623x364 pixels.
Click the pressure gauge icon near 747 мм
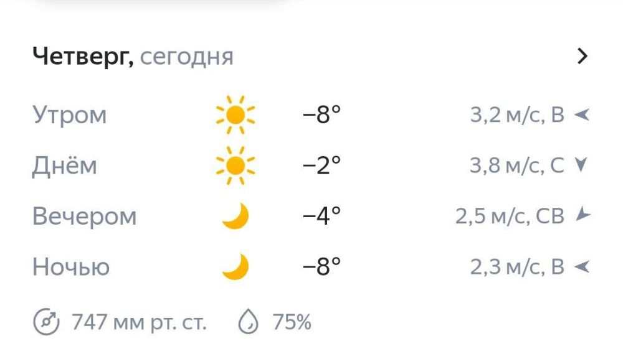coord(45,322)
